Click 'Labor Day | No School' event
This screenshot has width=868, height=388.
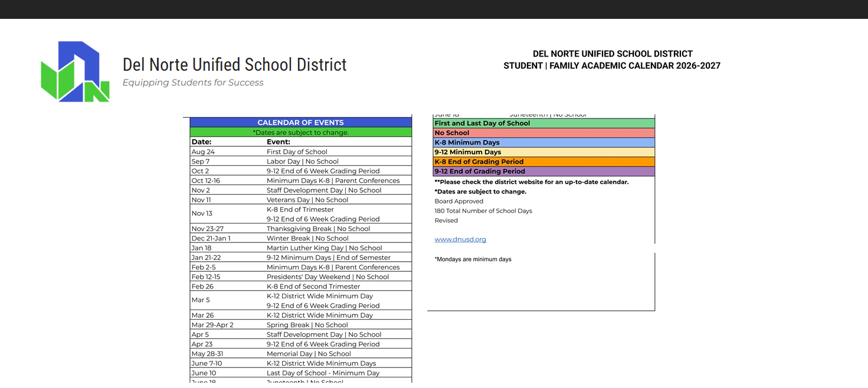click(303, 162)
